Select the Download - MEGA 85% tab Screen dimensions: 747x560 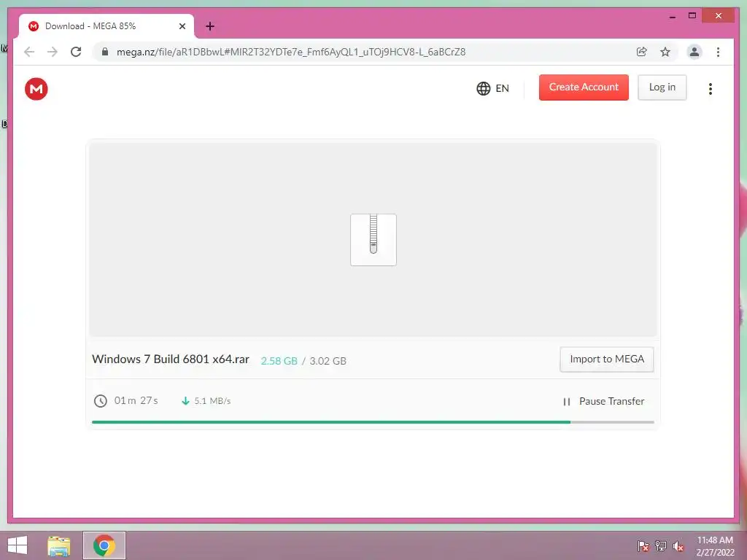coord(107,26)
